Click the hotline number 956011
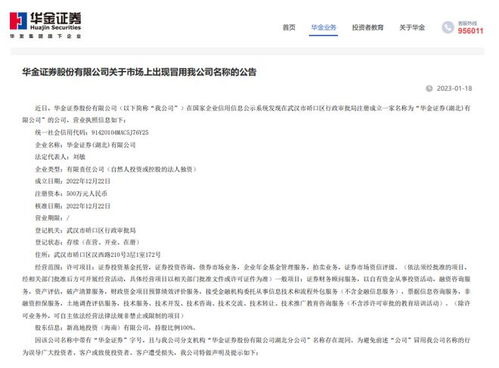The width and height of the screenshot is (499, 368). click(x=470, y=31)
